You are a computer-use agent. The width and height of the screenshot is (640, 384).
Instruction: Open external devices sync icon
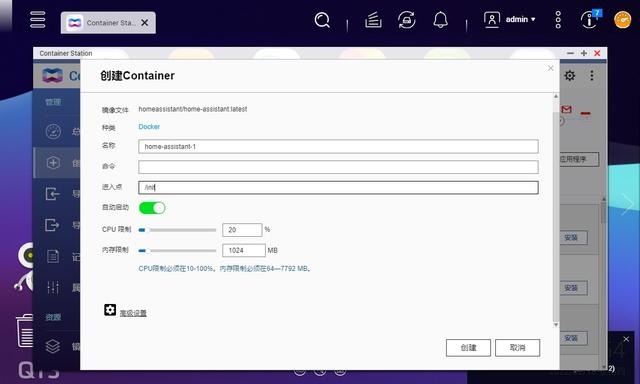tap(407, 20)
